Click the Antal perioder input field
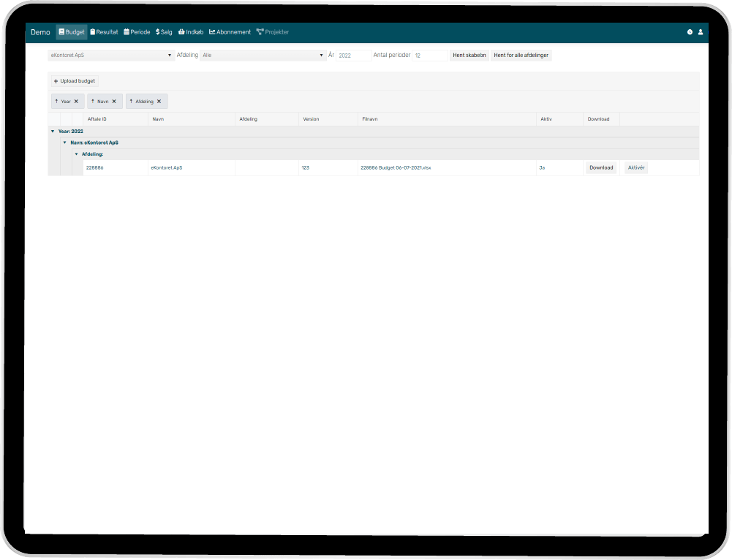732x560 pixels. pyautogui.click(x=430, y=56)
